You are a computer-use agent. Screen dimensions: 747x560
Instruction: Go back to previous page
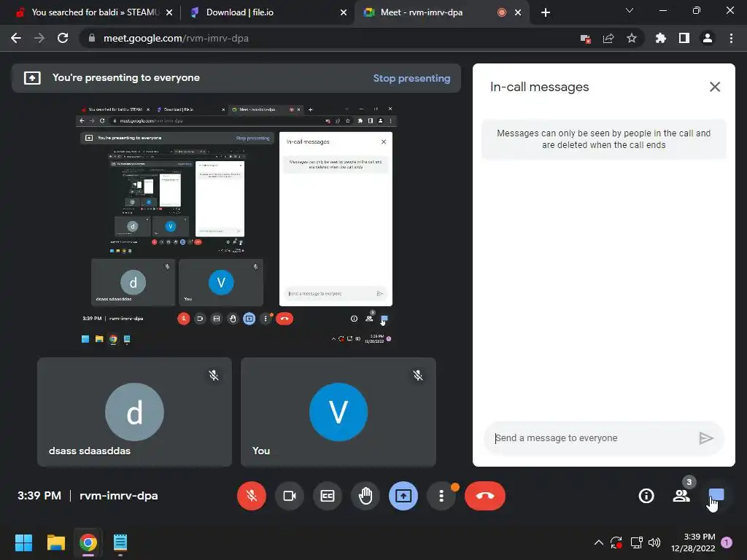(x=16, y=38)
